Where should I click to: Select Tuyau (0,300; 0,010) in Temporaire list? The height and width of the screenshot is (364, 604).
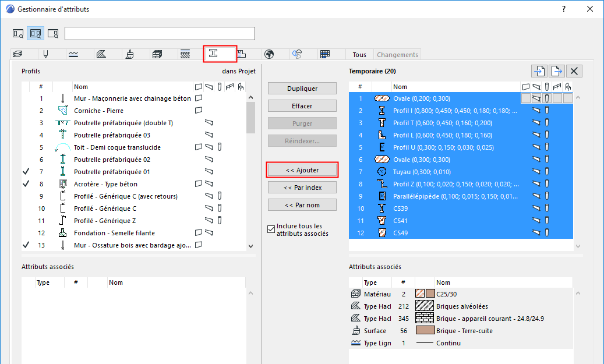(x=461, y=172)
